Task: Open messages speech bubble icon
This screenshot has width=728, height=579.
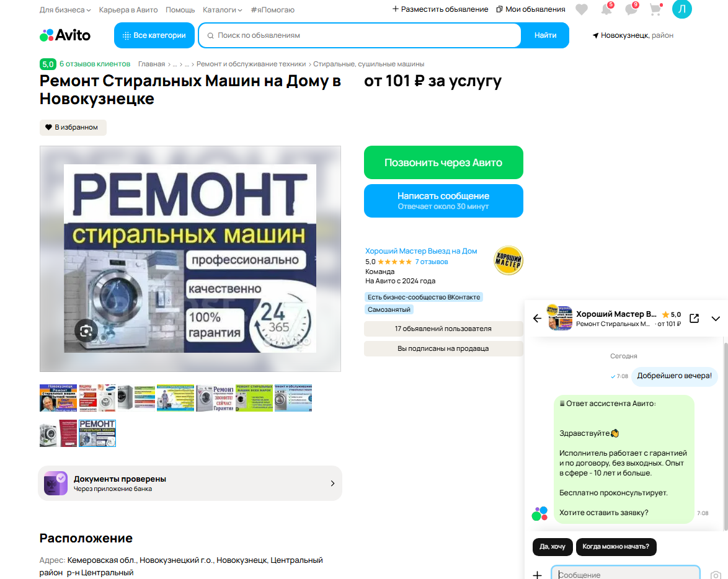Action: coord(631,9)
